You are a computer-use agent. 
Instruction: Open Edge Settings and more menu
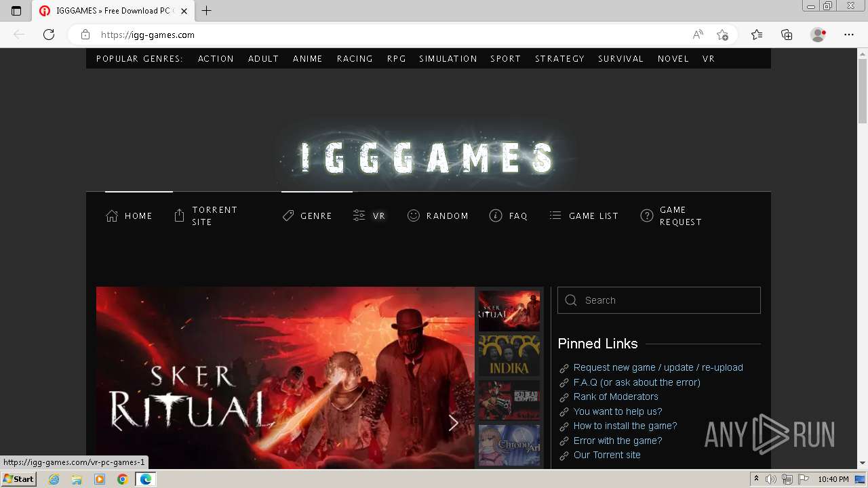(849, 35)
